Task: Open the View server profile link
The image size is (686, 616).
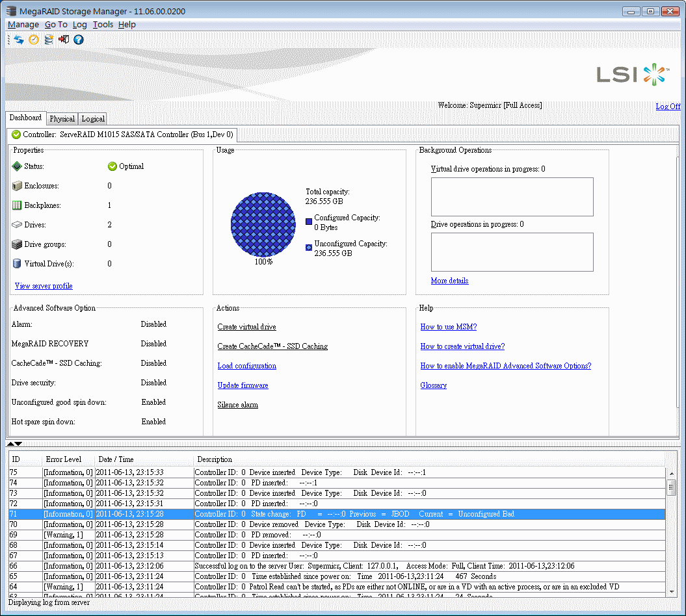Action: [x=44, y=286]
